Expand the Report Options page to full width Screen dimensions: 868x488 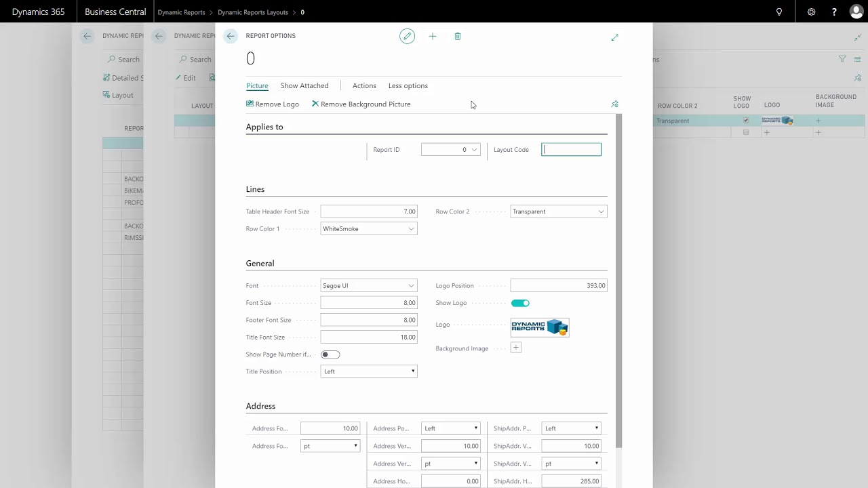[615, 37]
